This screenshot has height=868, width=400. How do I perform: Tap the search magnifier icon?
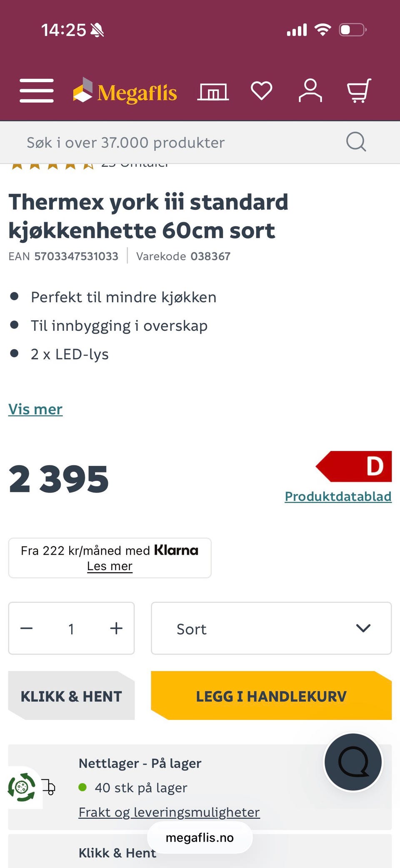tap(356, 142)
